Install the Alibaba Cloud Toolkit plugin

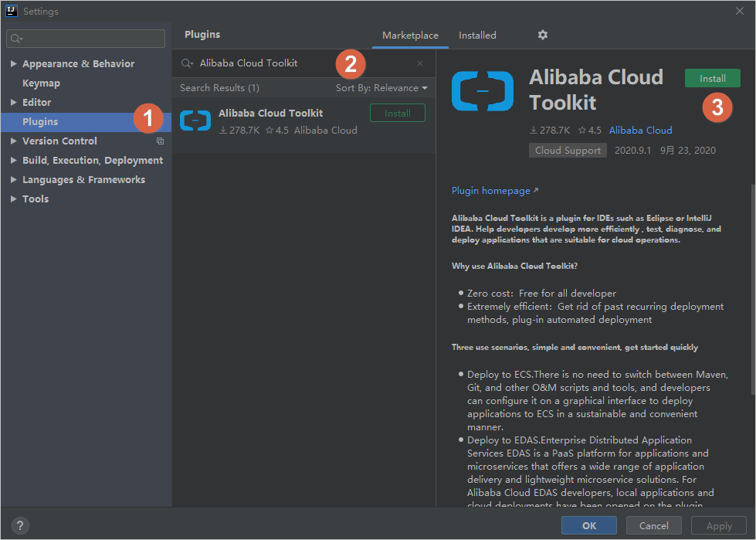pyautogui.click(x=712, y=77)
